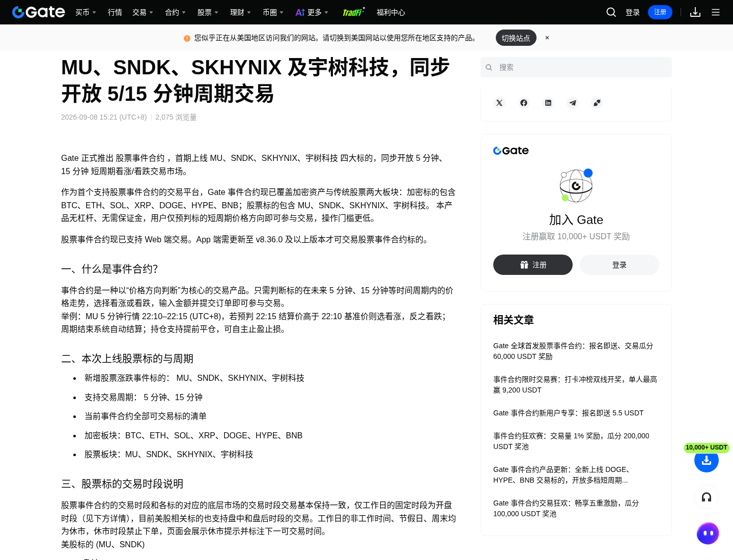Screen dimensions: 733x560
Task: Focus the 搜索 input field
Action: click(x=576, y=67)
